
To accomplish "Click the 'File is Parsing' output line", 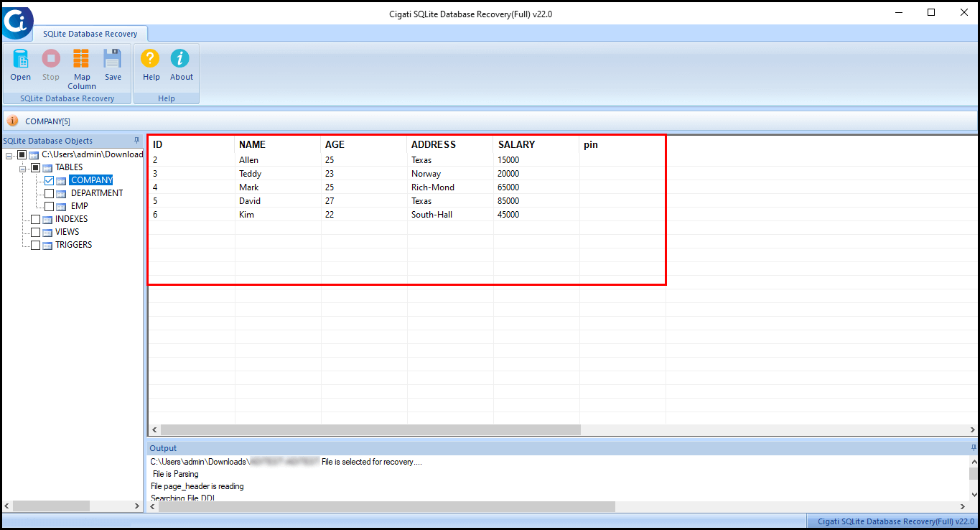I will coord(176,474).
